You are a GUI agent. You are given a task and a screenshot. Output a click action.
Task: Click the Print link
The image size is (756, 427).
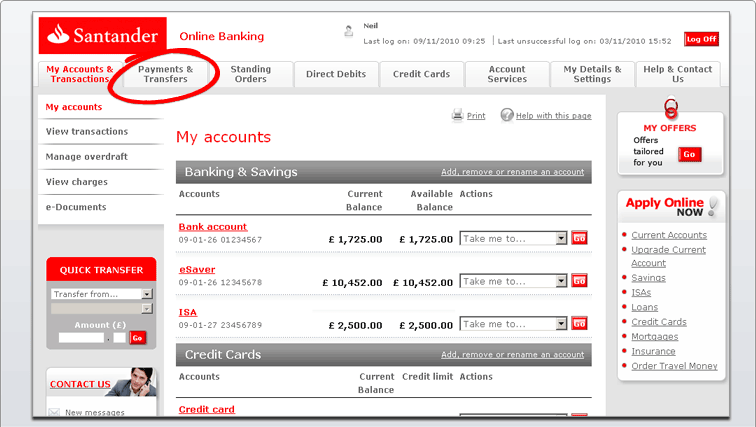tap(476, 116)
